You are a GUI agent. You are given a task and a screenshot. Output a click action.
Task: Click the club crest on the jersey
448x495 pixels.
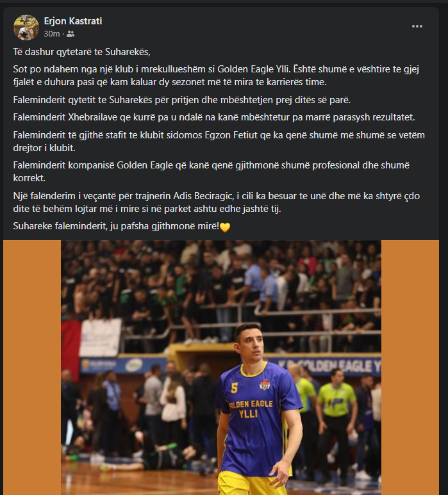point(265,384)
